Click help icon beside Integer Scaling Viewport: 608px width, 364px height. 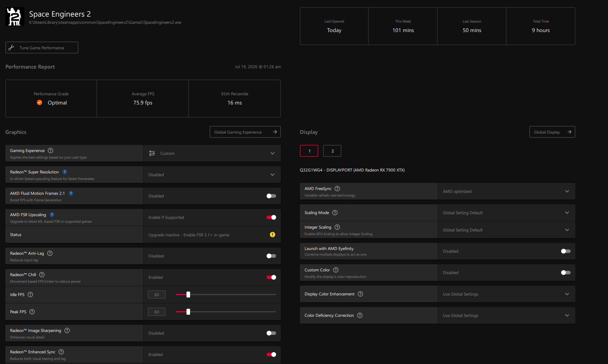click(x=337, y=227)
